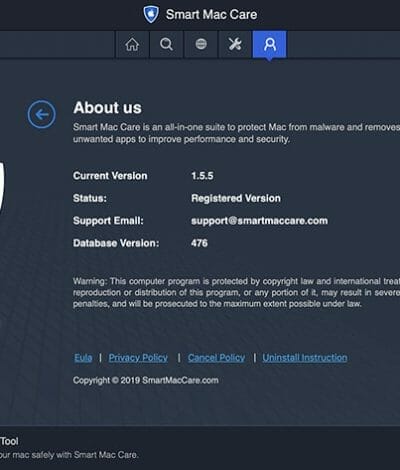
Task: Click the Status: label
Action: (x=90, y=198)
